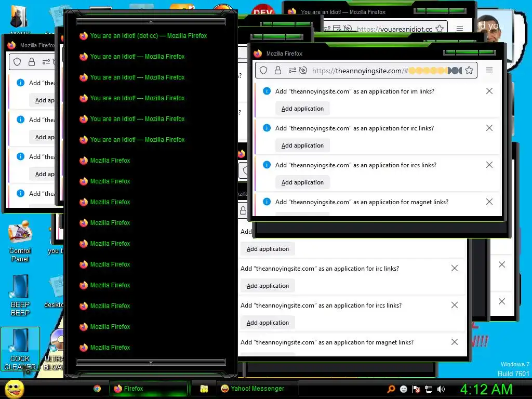Open Yahoo! Messenger from the taskbar
Image resolution: width=532 pixels, height=399 pixels.
[258, 389]
